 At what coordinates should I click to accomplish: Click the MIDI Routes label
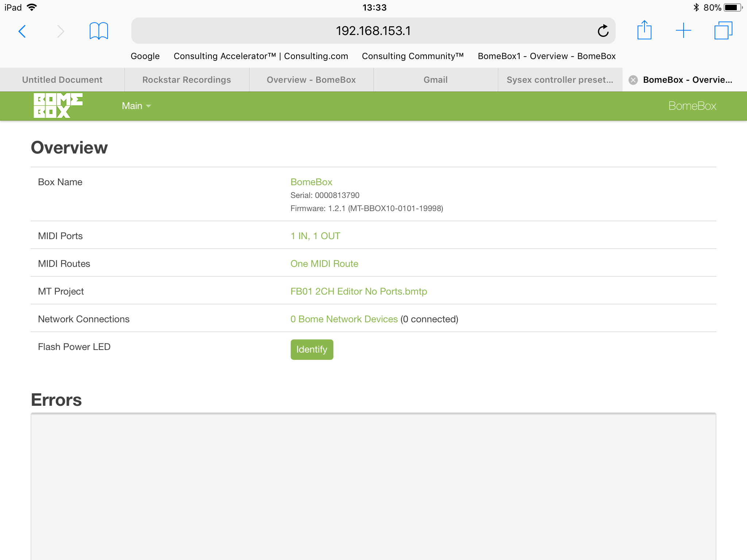point(64,264)
